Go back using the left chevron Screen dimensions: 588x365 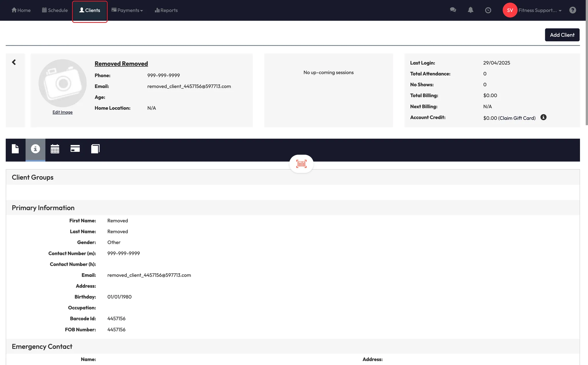[14, 62]
